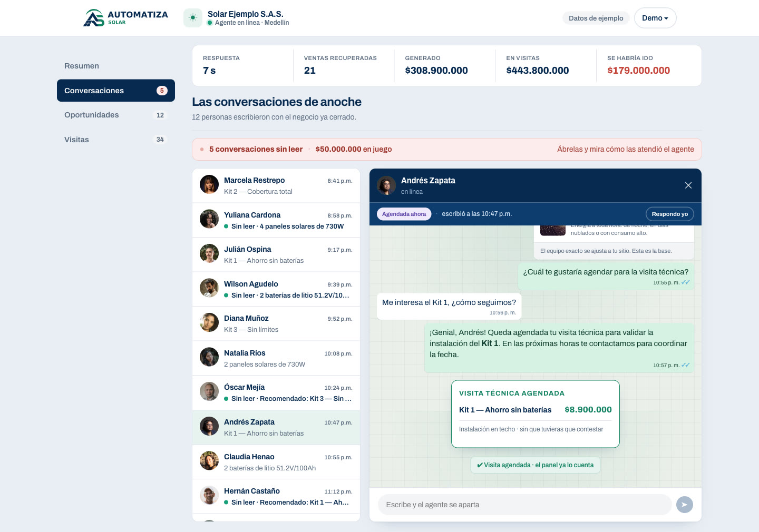This screenshot has height=532, width=759.
Task: Open the Visita técnica agendada card
Action: pos(536,414)
